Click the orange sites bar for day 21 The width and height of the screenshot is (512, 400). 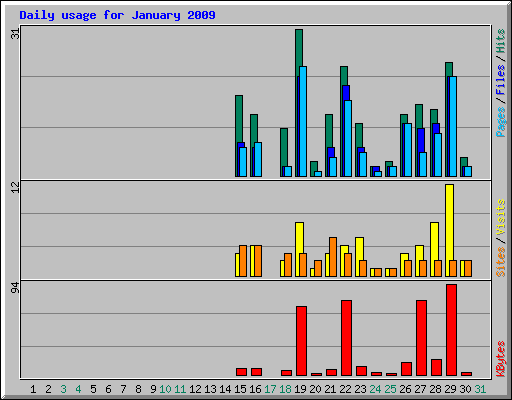pyautogui.click(x=333, y=257)
